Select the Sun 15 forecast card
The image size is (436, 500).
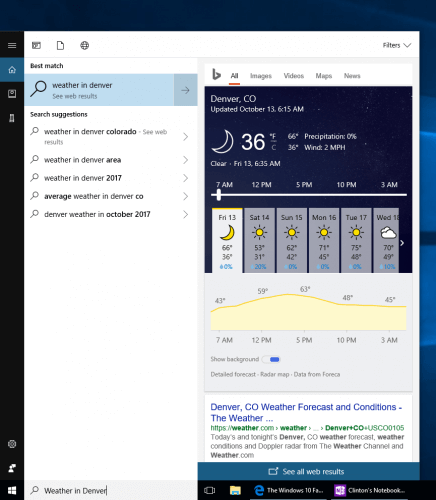(x=292, y=240)
